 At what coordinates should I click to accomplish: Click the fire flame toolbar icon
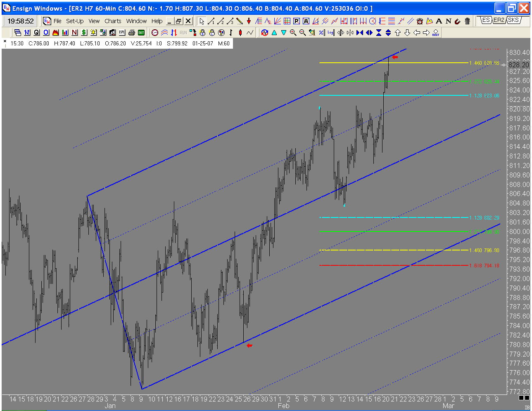pyautogui.click(x=56, y=33)
